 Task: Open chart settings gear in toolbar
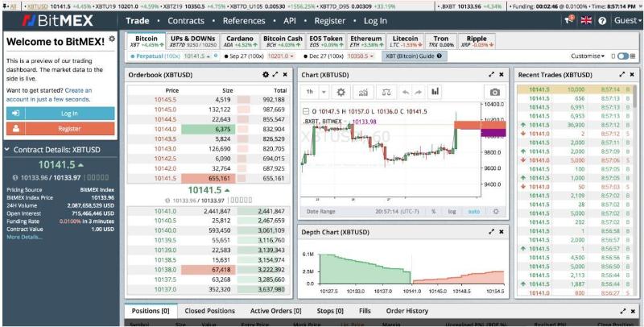click(x=341, y=93)
